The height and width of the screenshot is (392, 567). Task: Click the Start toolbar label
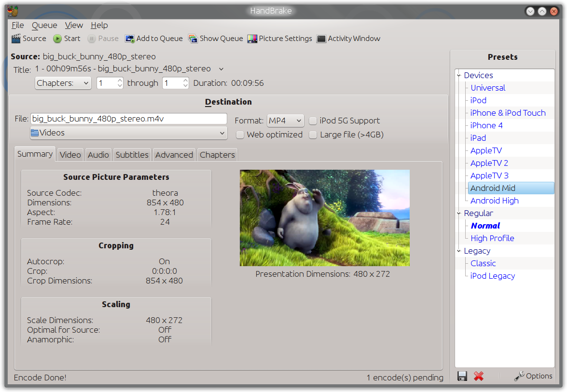72,39
